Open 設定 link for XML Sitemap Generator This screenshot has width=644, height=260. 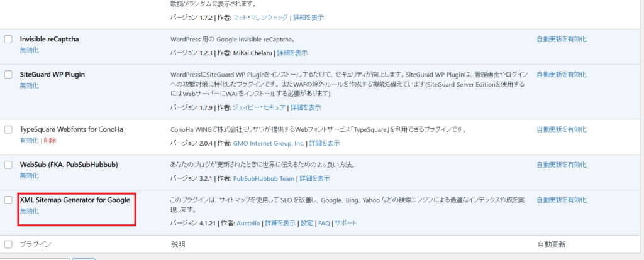(306, 223)
